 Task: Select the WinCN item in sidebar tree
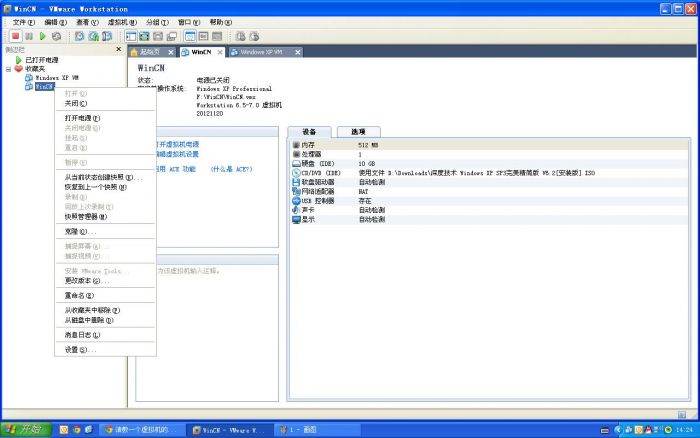tap(45, 87)
